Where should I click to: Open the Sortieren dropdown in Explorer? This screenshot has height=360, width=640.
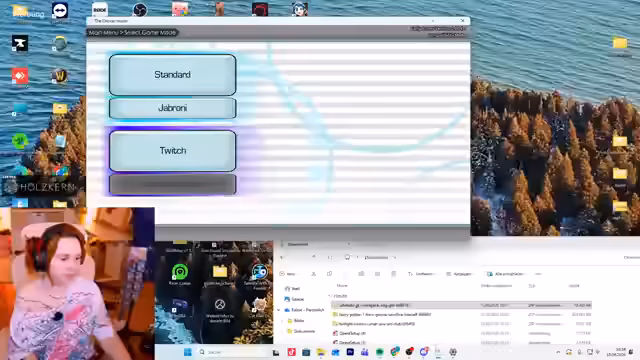pyautogui.click(x=420, y=274)
